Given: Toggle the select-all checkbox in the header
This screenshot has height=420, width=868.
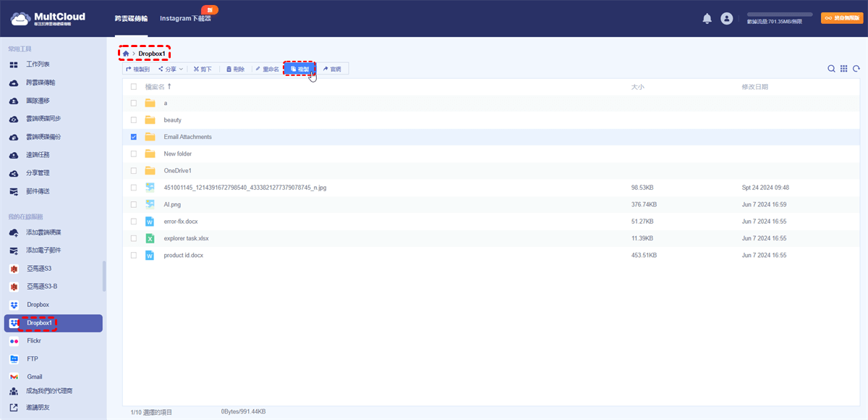Looking at the screenshot, I should click(133, 86).
